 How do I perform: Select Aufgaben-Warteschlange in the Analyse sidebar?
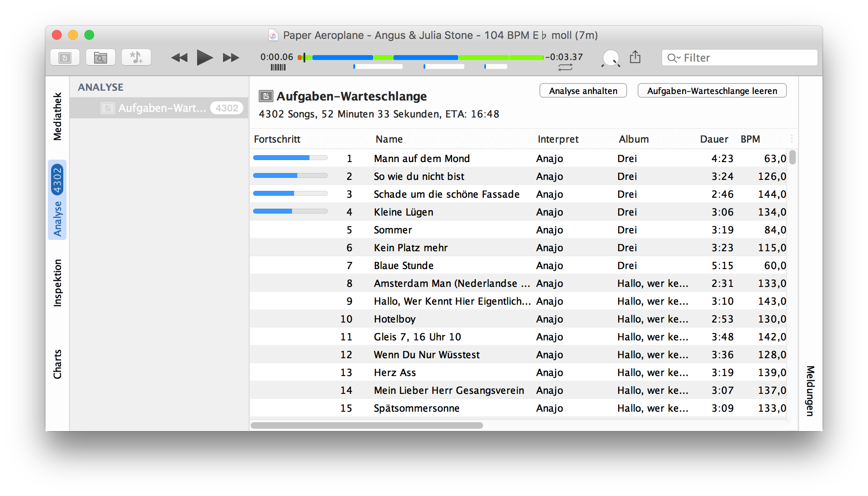coord(158,108)
